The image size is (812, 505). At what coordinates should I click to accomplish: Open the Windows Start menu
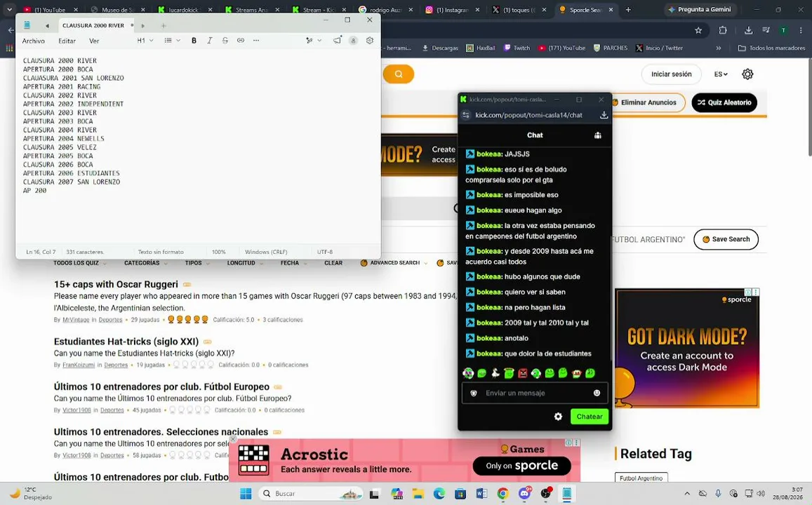(246, 494)
